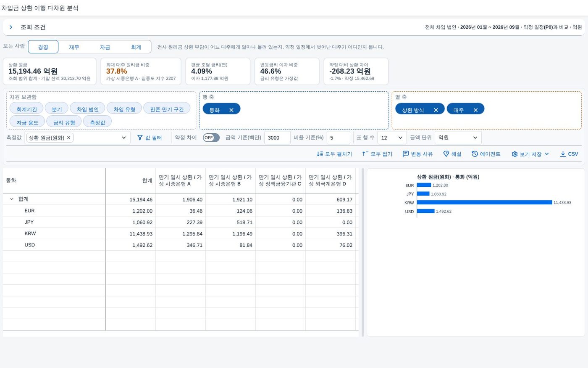Click the 약정 대비 상환 차이 KPI card
The width and height of the screenshot is (588, 368).
click(x=356, y=71)
